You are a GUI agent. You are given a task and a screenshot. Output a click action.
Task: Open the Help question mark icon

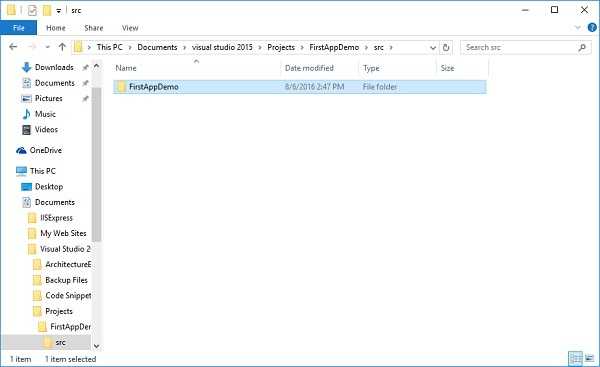[x=592, y=28]
